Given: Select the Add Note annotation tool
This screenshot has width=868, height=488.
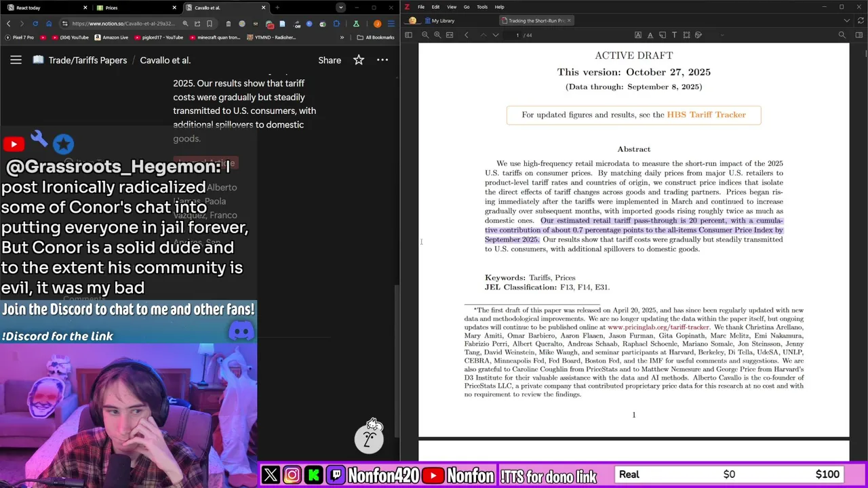Looking at the screenshot, I should (x=663, y=35).
